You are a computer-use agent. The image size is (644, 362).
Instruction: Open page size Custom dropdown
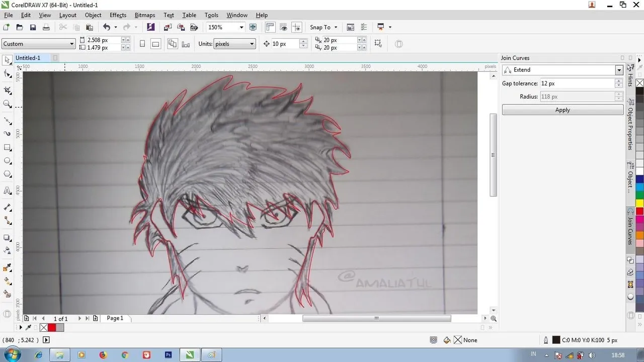(38, 44)
